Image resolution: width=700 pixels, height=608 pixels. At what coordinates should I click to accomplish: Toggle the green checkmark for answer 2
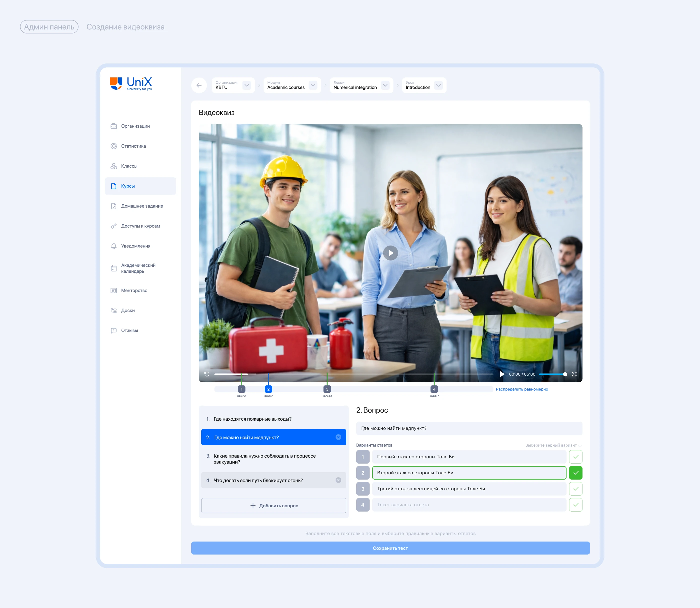coord(576,473)
